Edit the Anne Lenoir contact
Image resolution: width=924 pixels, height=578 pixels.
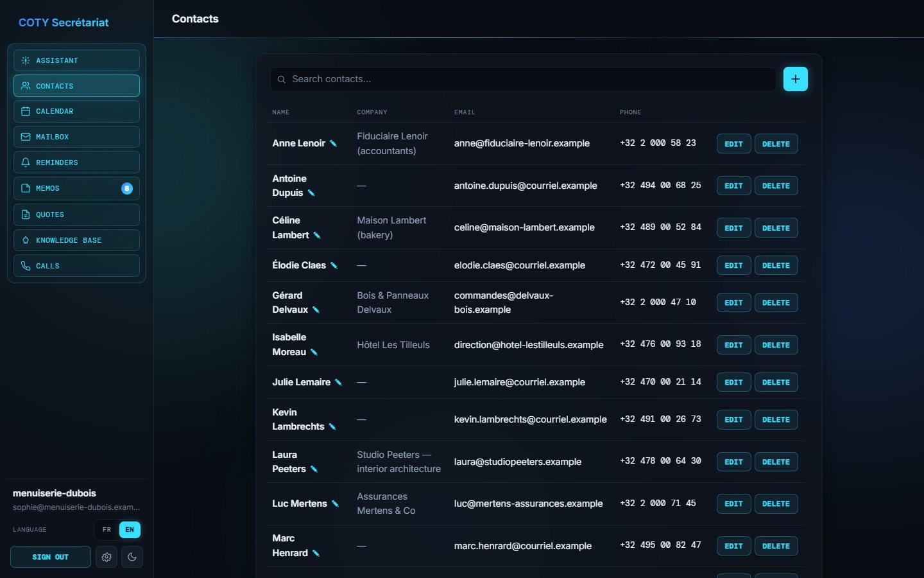click(733, 144)
